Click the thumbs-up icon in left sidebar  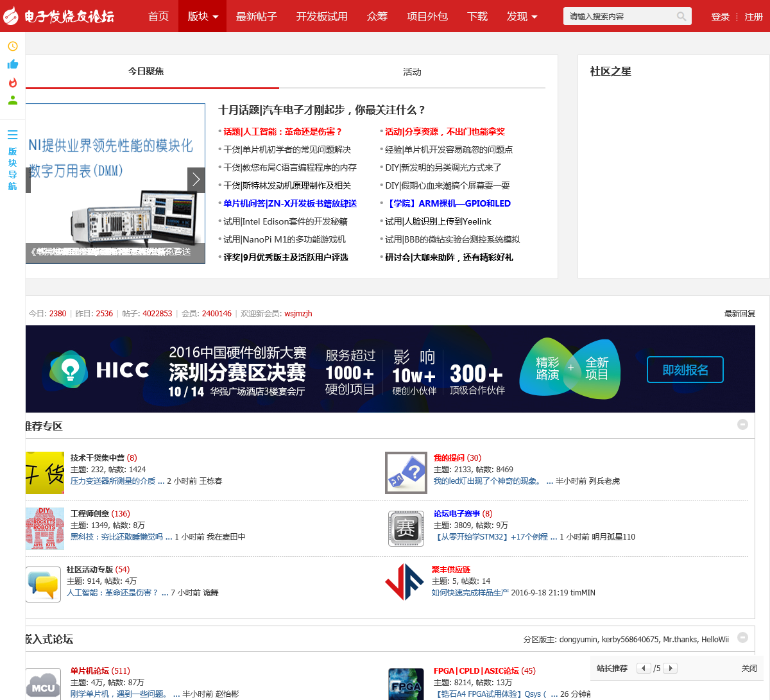pos(13,64)
